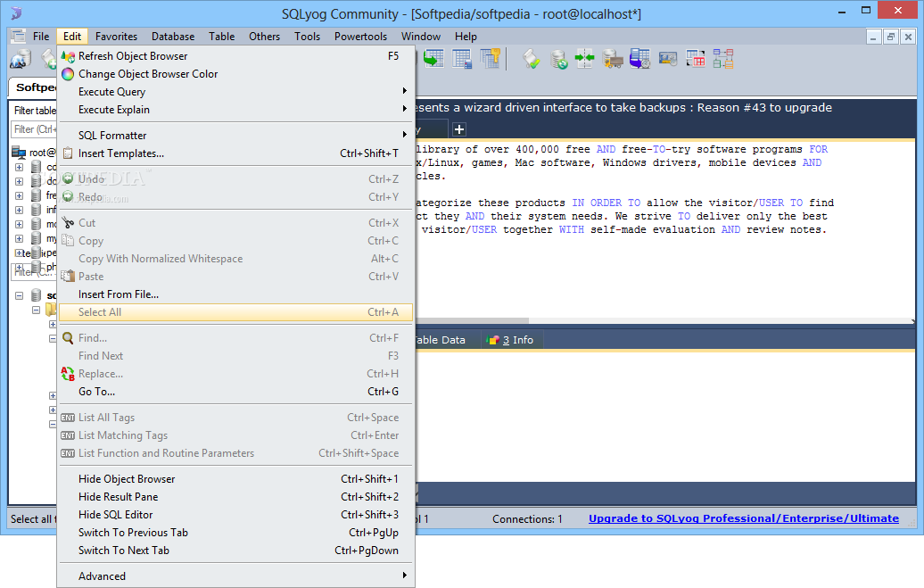Open the Table menu
This screenshot has width=924, height=588.
coord(221,37)
